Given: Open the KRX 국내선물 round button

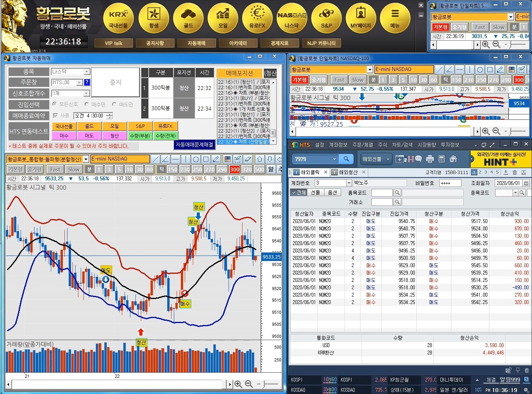Looking at the screenshot, I should pyautogui.click(x=118, y=18).
